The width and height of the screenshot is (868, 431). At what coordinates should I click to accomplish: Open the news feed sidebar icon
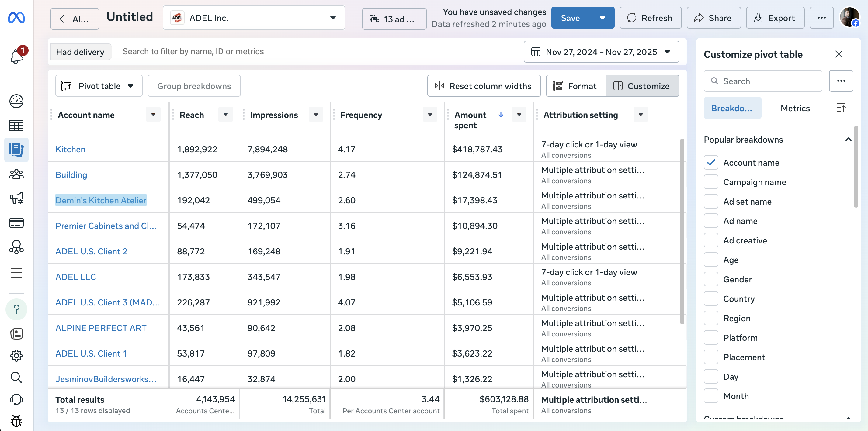click(x=16, y=334)
